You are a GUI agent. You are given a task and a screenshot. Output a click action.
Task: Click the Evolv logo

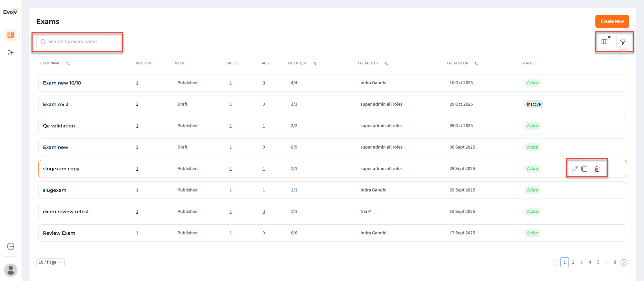click(10, 12)
